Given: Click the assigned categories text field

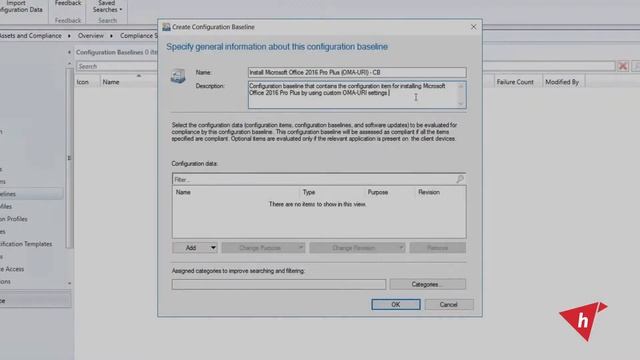Looking at the screenshot, I should [x=279, y=284].
